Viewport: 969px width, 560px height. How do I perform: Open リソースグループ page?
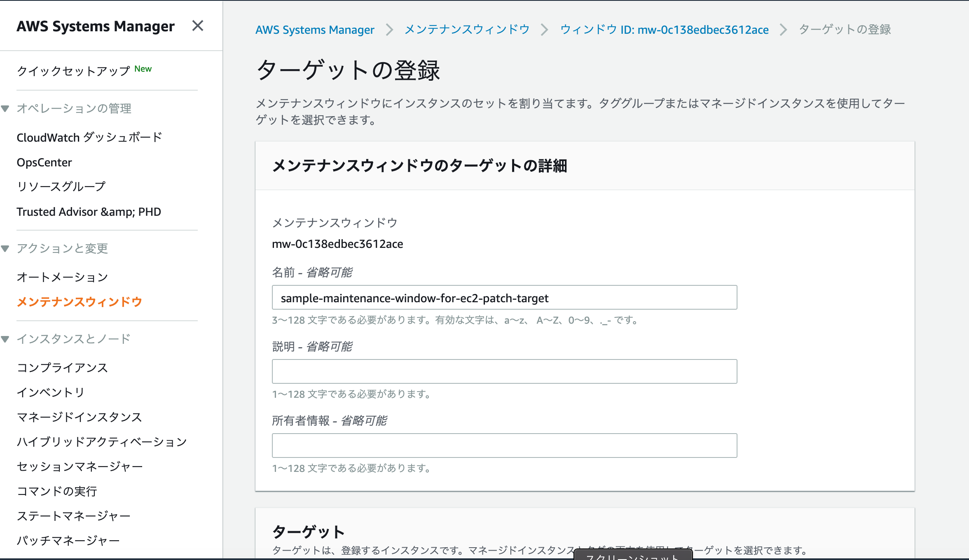[x=61, y=187]
